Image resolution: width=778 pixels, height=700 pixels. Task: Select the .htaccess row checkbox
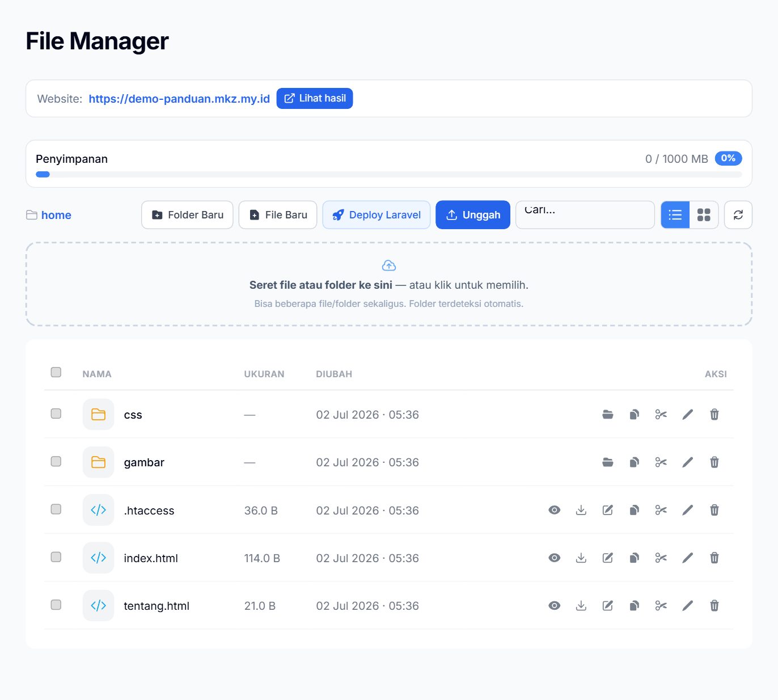pyautogui.click(x=56, y=509)
